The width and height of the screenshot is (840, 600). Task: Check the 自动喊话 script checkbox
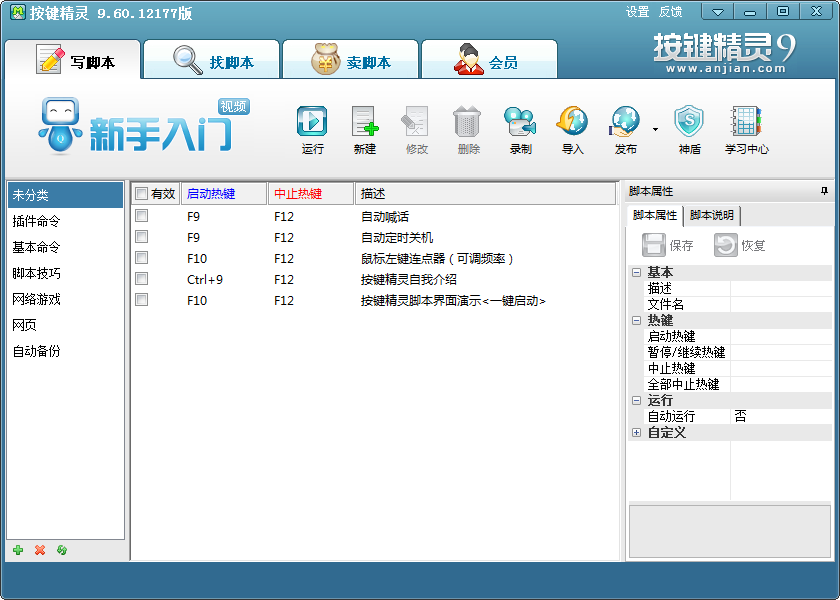click(141, 216)
